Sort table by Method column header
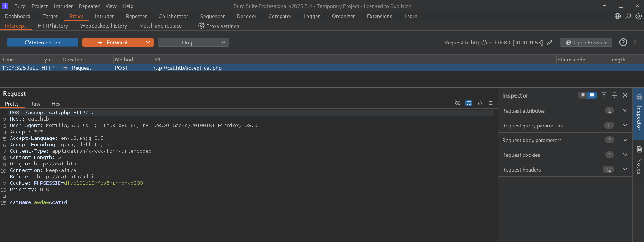This screenshot has width=644, height=242. [x=132, y=60]
